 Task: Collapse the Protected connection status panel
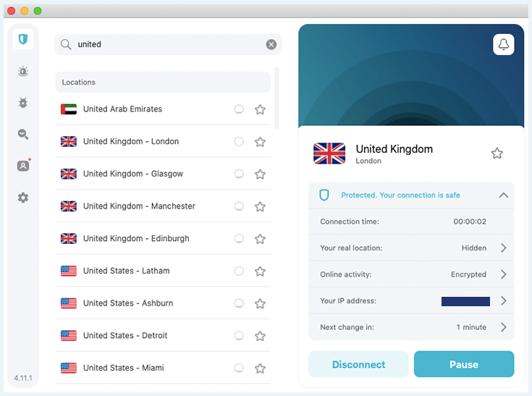pos(504,195)
